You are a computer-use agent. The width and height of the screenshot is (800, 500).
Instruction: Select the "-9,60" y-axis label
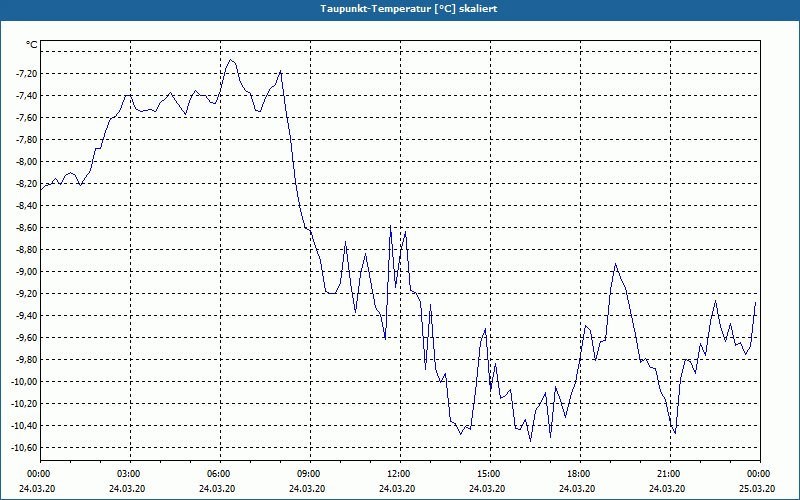[27, 337]
